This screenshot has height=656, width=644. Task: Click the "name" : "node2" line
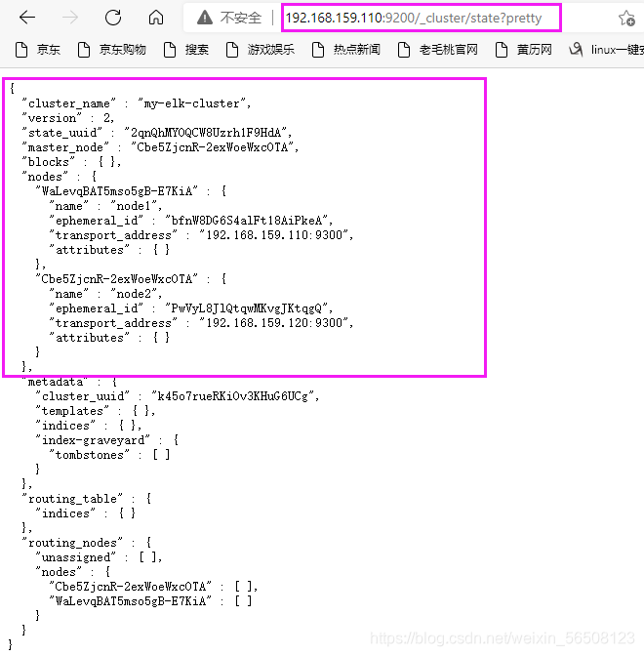(105, 294)
